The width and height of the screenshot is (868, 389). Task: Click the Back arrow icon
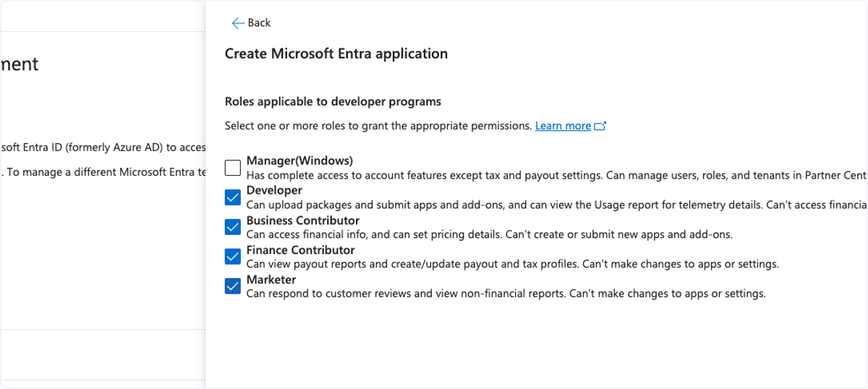pos(238,23)
